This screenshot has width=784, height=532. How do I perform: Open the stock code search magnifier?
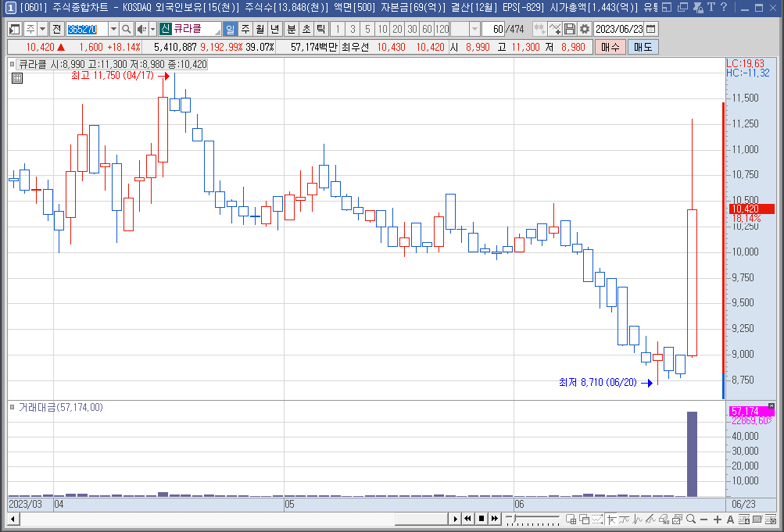pos(127,30)
